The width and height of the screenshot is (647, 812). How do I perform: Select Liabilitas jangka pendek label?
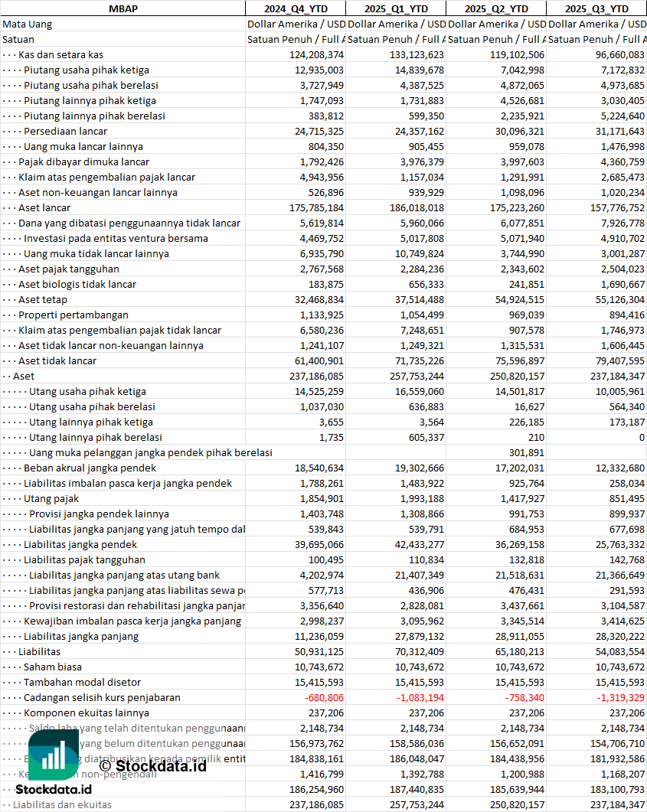(80, 544)
